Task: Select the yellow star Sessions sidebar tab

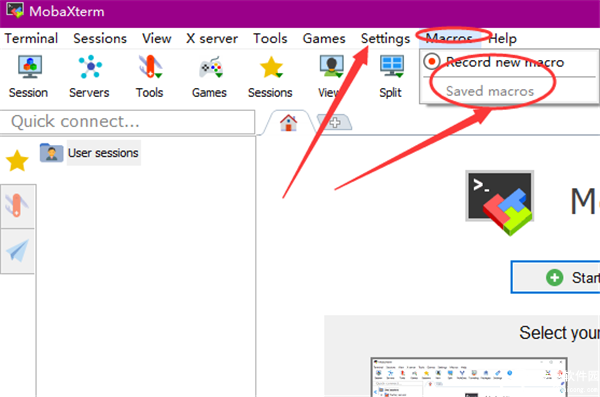Action: pos(17,161)
